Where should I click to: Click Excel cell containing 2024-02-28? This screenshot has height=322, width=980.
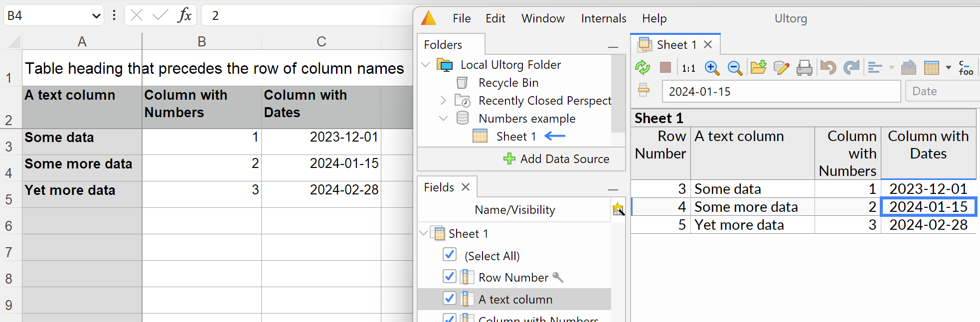321,194
